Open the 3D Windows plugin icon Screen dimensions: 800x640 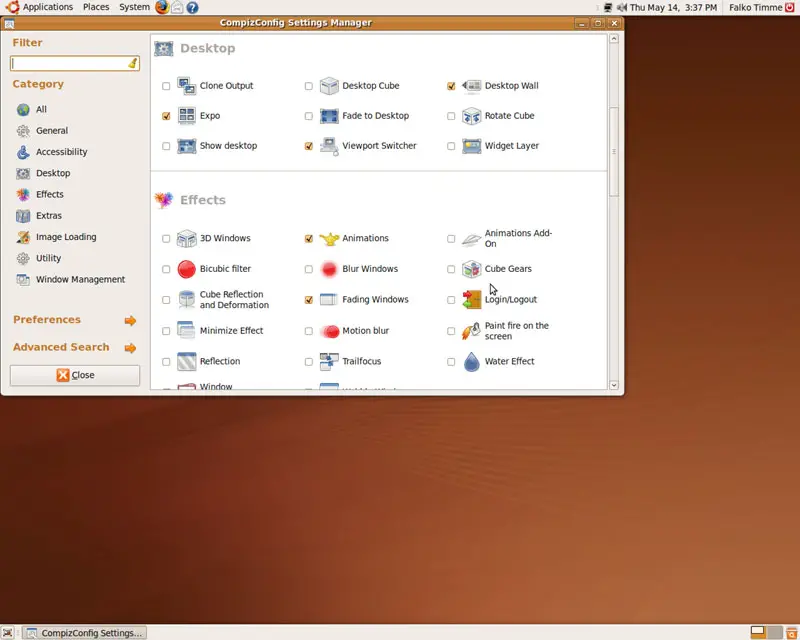pyautogui.click(x=186, y=238)
